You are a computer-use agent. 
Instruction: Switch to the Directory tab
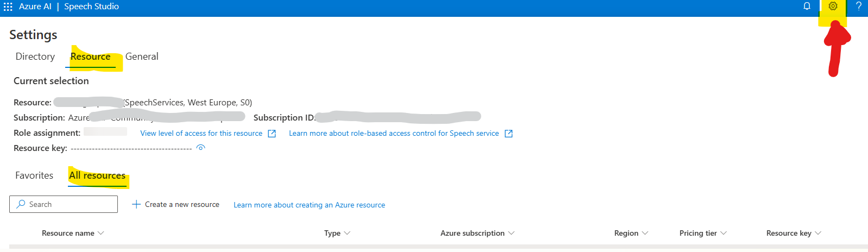(x=35, y=56)
